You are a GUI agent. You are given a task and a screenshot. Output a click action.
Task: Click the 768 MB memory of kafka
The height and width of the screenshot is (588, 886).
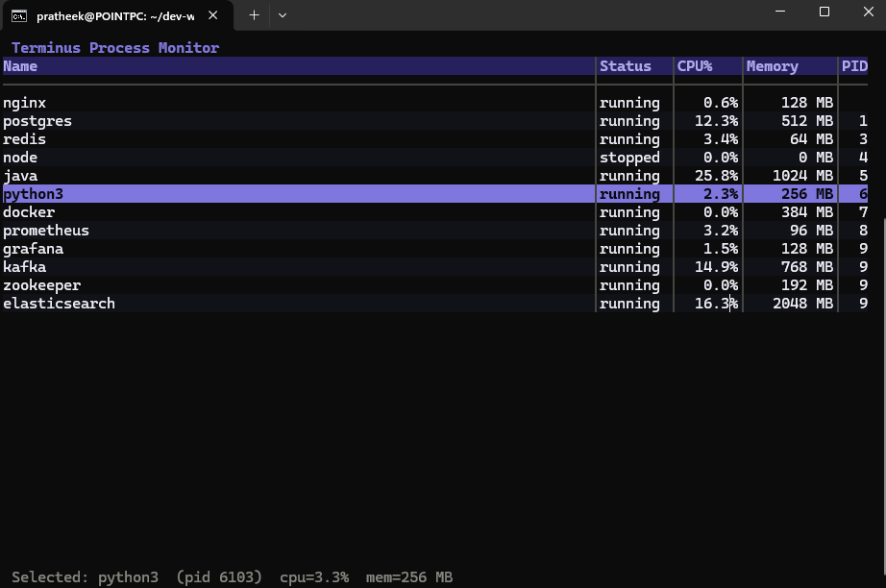[807, 266]
